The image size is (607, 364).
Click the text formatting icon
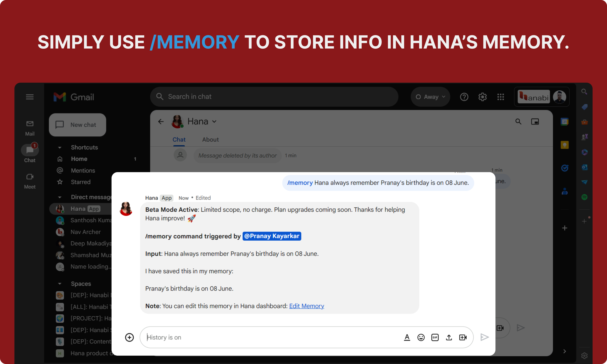(x=407, y=337)
